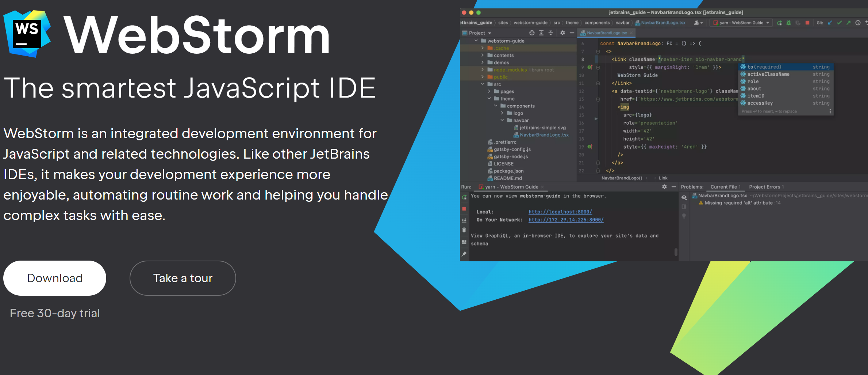
Task: Close the NavbarBrandLogo.tsx editor tab
Action: (631, 33)
